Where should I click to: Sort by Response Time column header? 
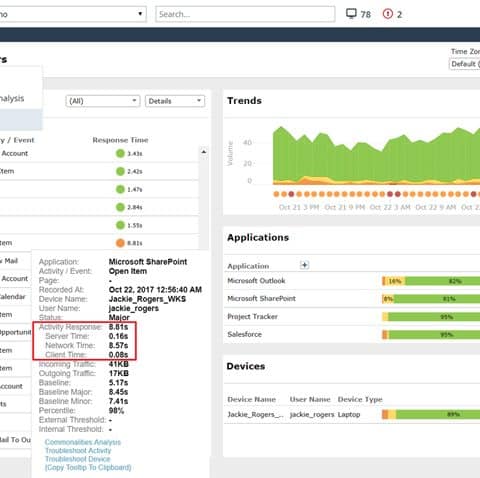tap(120, 140)
